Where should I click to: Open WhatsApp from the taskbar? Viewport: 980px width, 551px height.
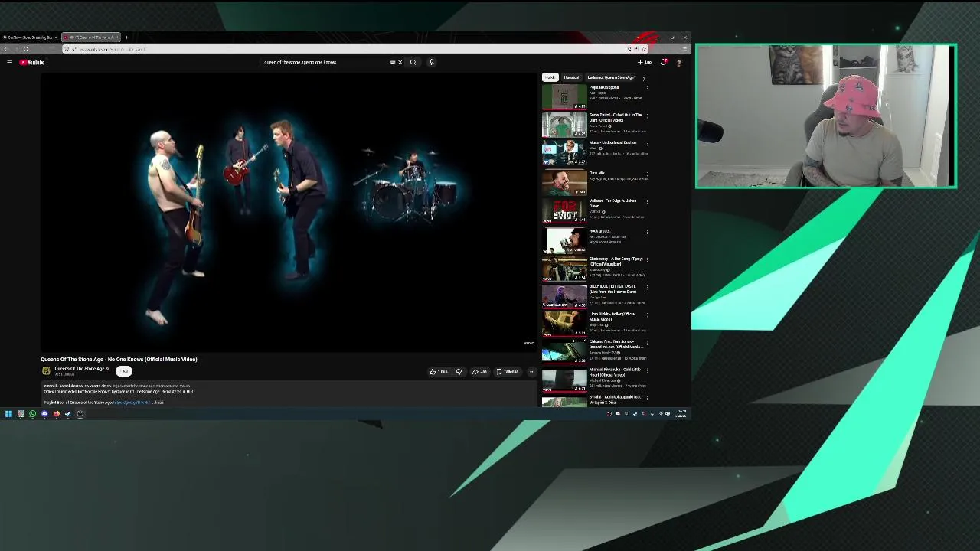coord(32,414)
